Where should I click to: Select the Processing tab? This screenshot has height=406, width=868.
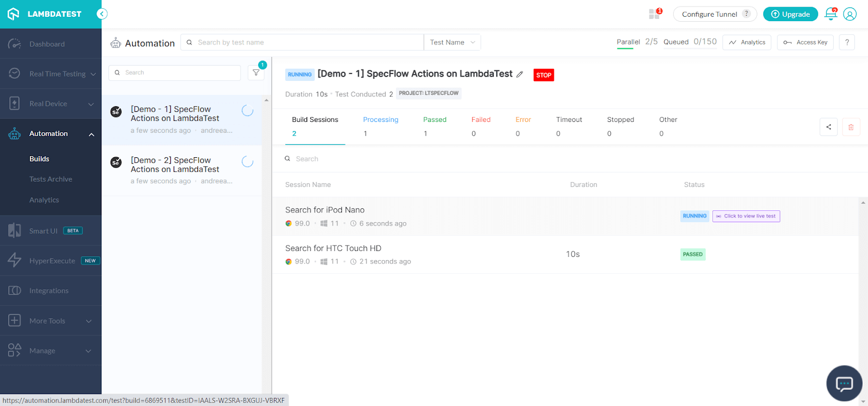pos(380,126)
